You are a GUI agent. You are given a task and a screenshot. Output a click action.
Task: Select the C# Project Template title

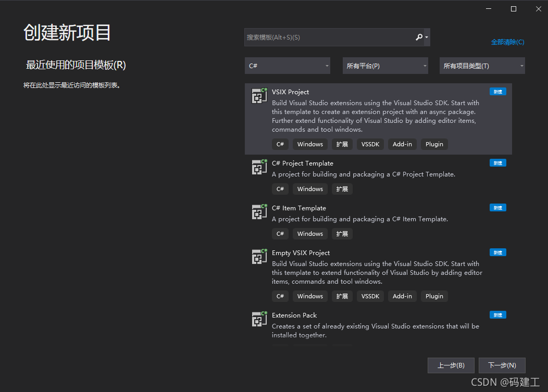click(x=303, y=163)
